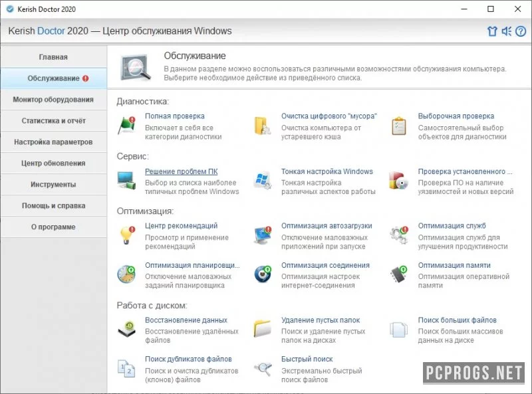Click the Обслуживание magnifier header icon
The image size is (532, 394).
point(135,67)
